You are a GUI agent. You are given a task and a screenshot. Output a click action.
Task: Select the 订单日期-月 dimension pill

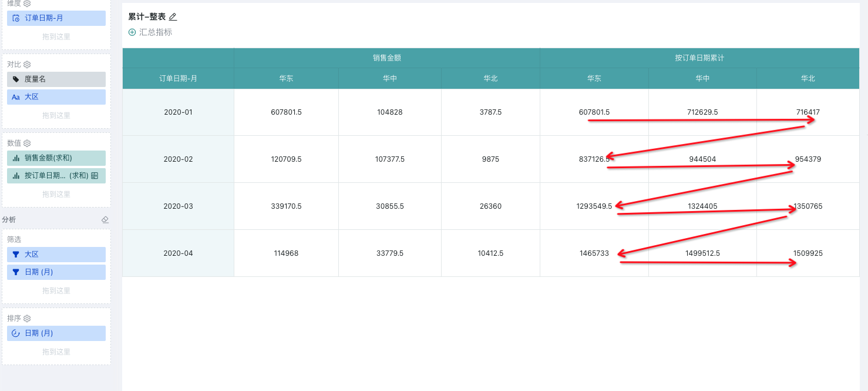(x=56, y=18)
